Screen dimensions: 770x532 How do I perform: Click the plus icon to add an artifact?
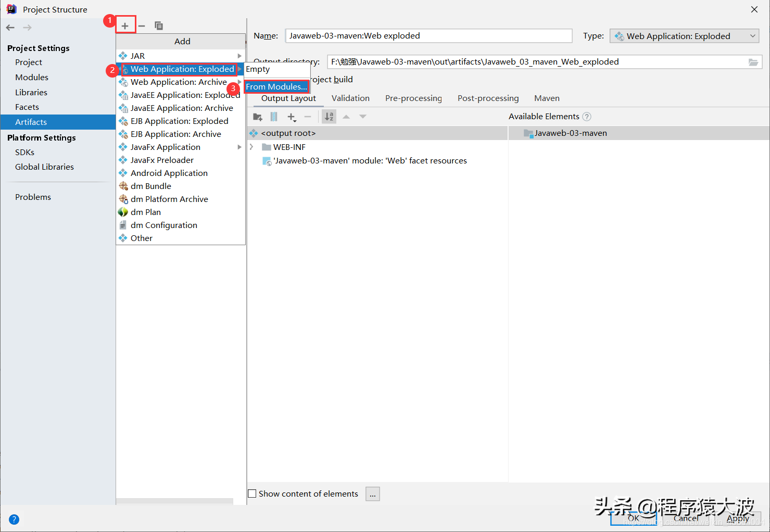click(125, 26)
